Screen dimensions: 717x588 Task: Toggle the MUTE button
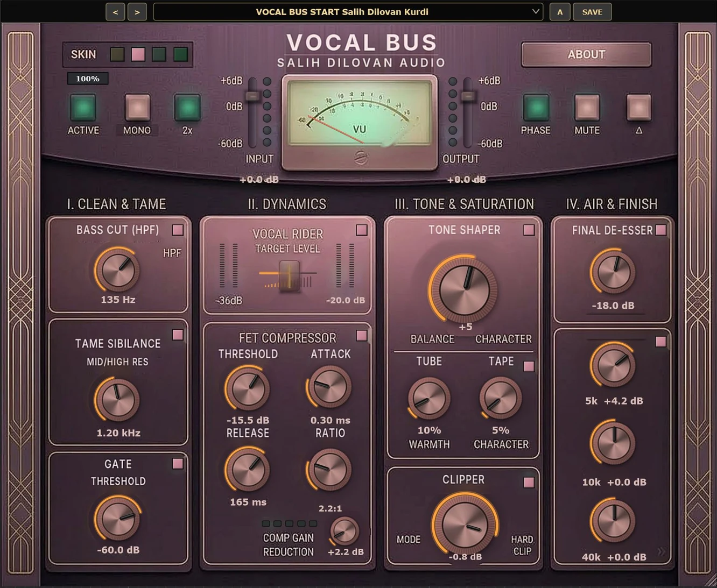[587, 108]
